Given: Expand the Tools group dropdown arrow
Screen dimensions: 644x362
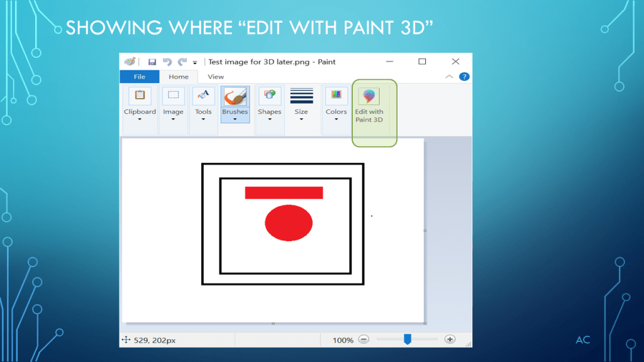Looking at the screenshot, I should pos(203,119).
